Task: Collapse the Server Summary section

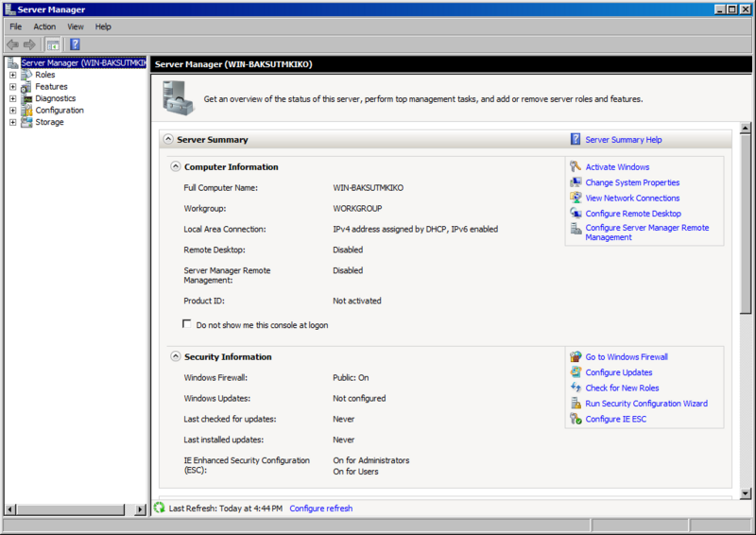Action: pyautogui.click(x=168, y=140)
